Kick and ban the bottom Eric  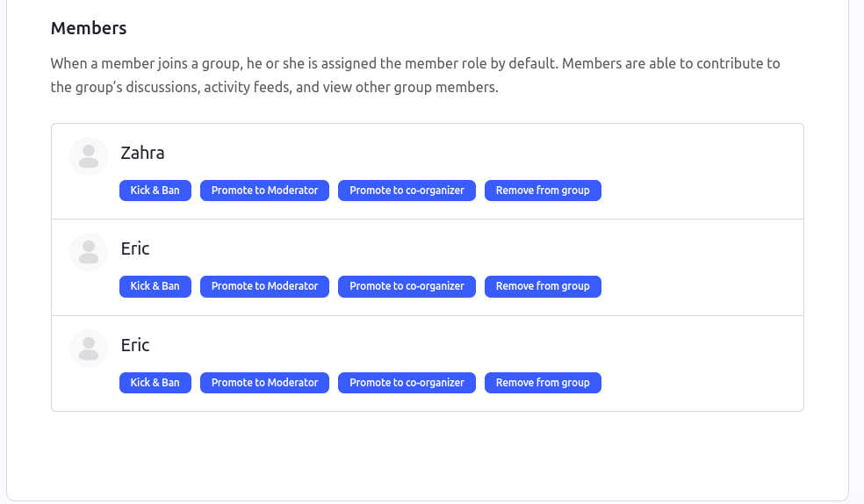pyautogui.click(x=155, y=383)
